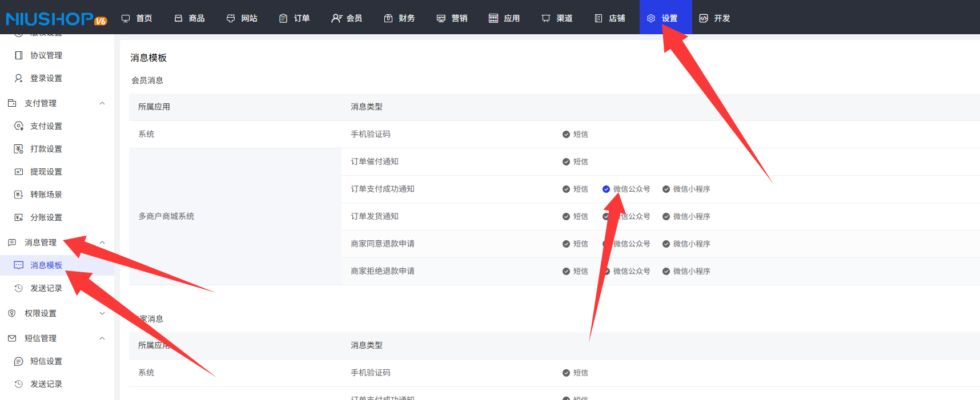Image resolution: width=980 pixels, height=400 pixels.
Task: Toggle 微信小程序 for 订单发货通知
Action: [x=666, y=216]
